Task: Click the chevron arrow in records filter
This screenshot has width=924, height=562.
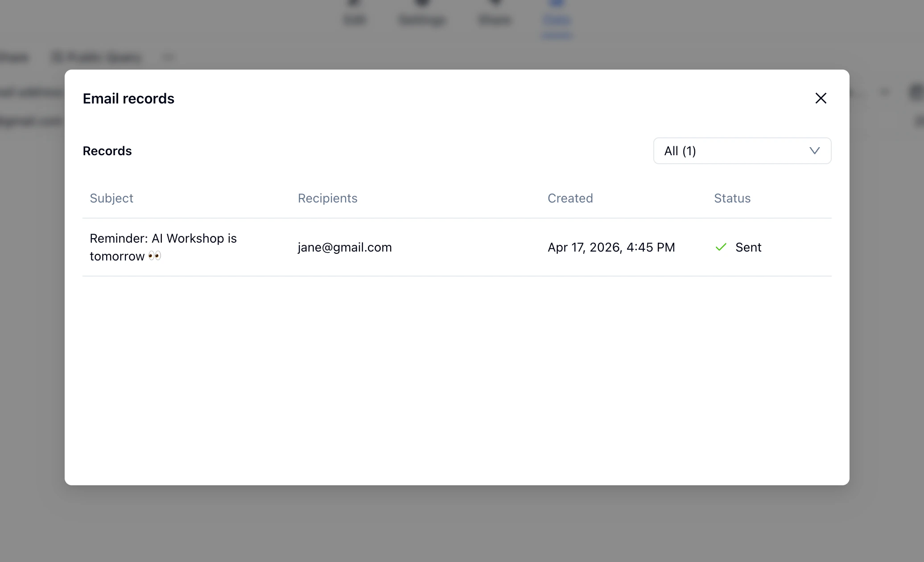Action: tap(814, 151)
